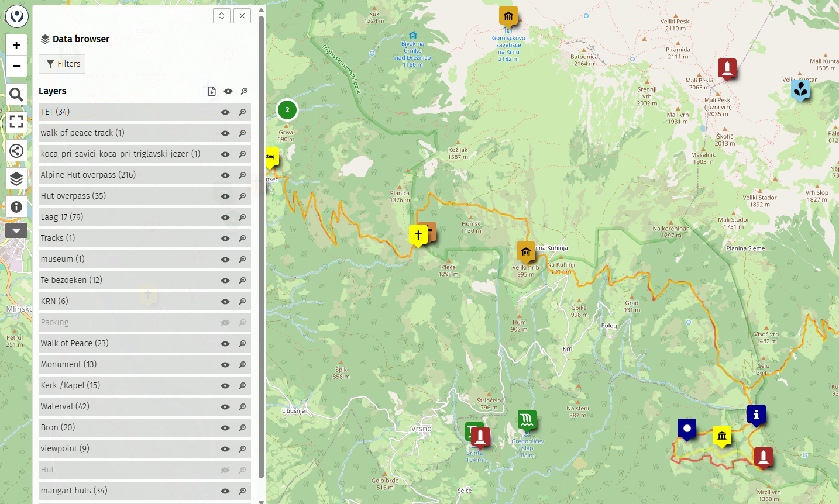Viewport: 839px width, 504px height.
Task: Expand the Data browser panel height
Action: pyautogui.click(x=222, y=16)
